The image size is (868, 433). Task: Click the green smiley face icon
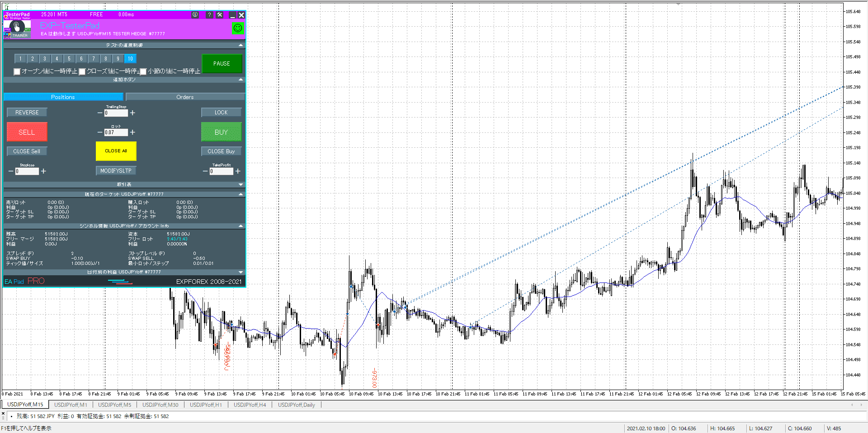(237, 28)
